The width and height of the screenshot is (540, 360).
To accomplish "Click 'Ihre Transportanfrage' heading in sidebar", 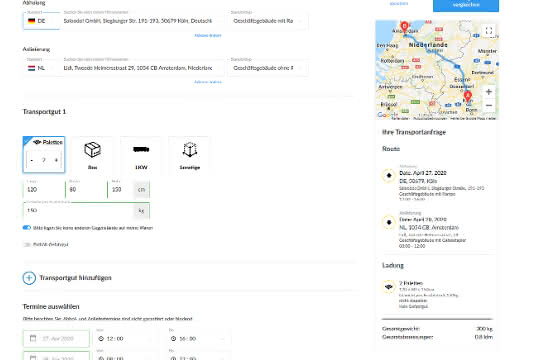I will (x=414, y=132).
